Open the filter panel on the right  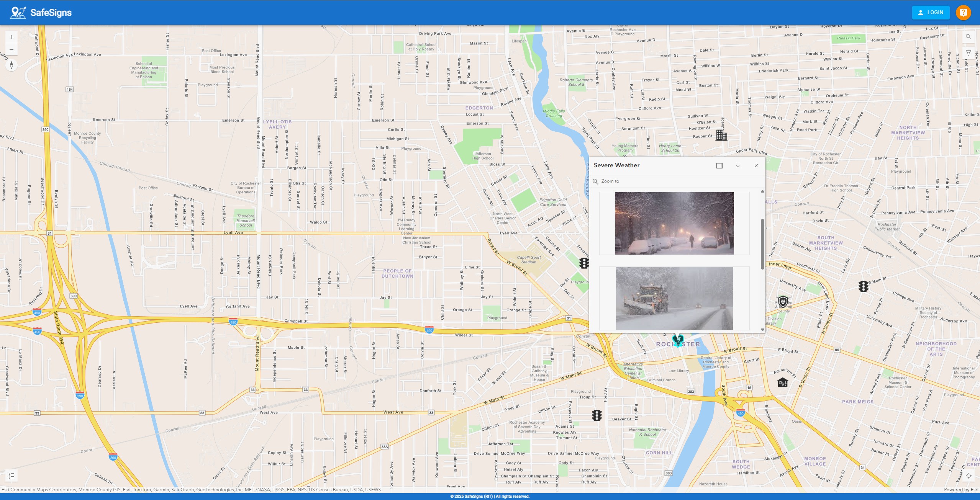968,52
